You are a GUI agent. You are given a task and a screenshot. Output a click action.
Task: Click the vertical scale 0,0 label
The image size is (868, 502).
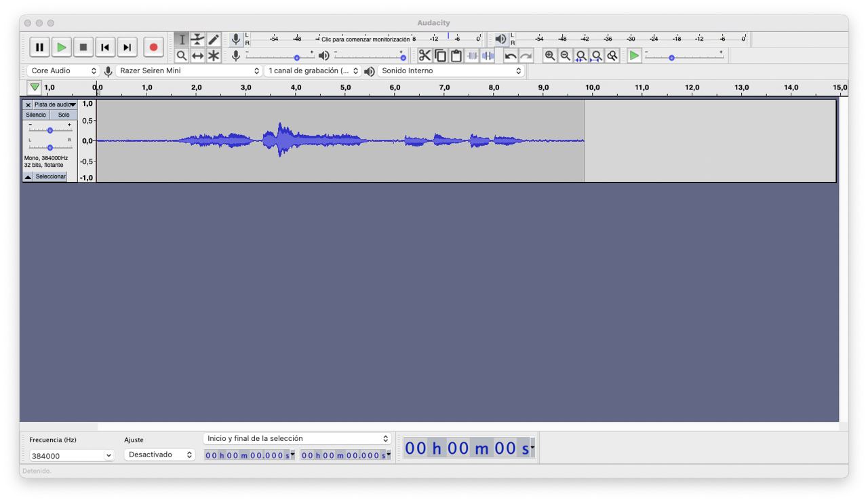pyautogui.click(x=87, y=141)
